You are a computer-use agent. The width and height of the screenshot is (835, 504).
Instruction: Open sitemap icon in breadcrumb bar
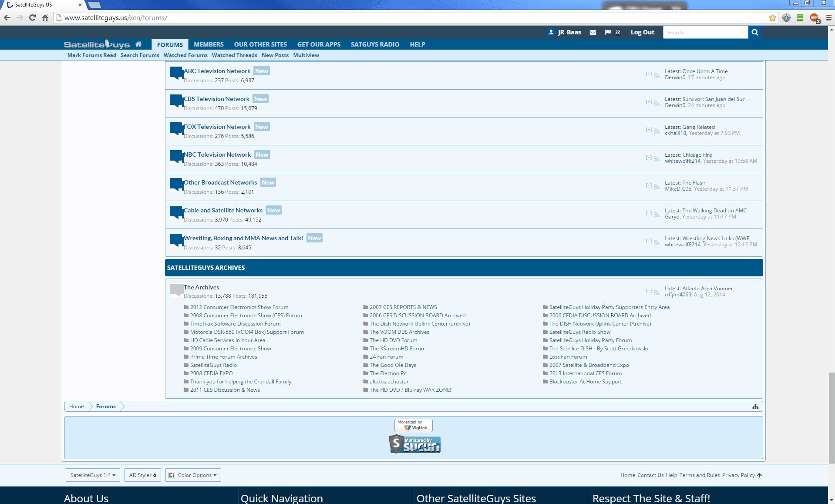click(755, 407)
